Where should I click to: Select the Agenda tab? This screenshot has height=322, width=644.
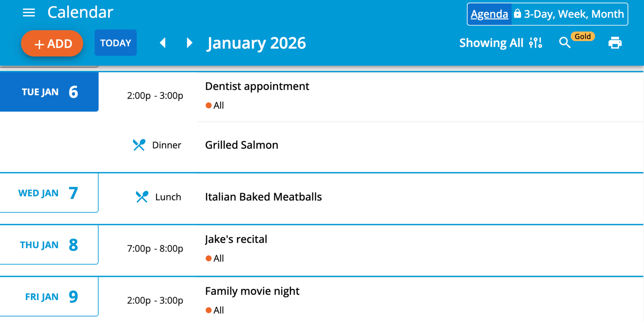(x=489, y=14)
